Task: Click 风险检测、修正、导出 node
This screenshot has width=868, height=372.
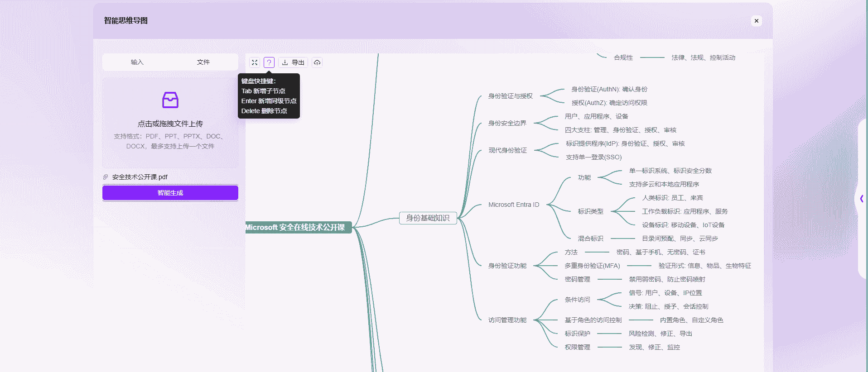Action: [x=660, y=334]
